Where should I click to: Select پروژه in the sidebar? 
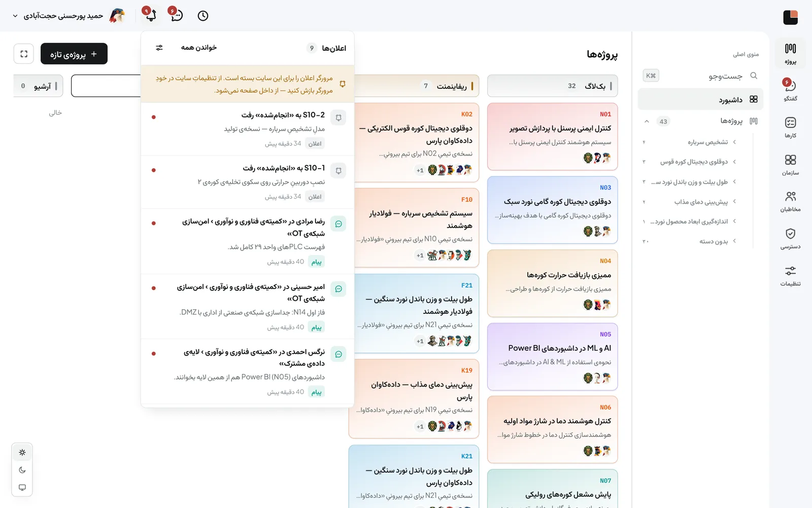790,53
